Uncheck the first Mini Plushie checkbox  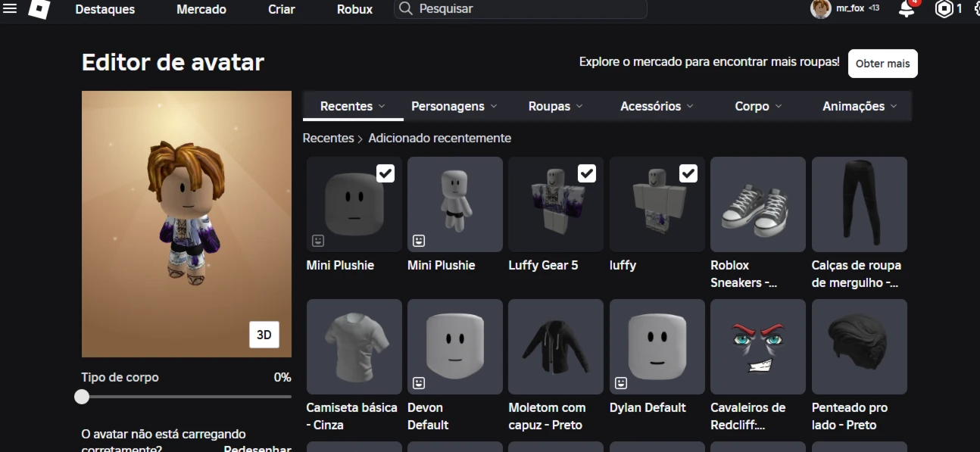(385, 173)
